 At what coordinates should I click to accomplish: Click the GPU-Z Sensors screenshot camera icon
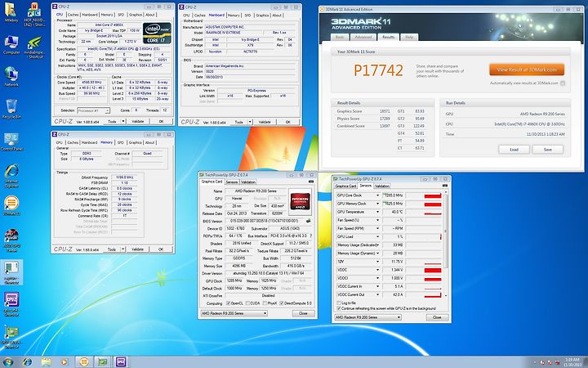(445, 186)
